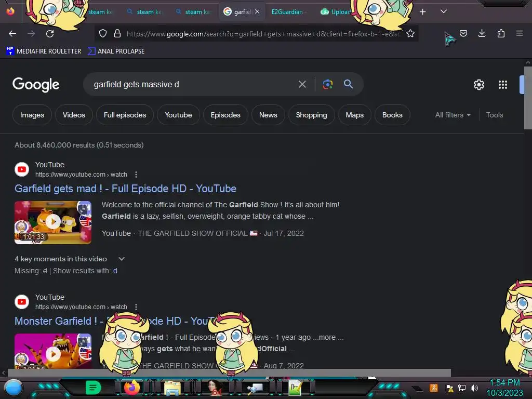The width and height of the screenshot is (532, 399).
Task: Show results with d link
Action: pos(115,271)
